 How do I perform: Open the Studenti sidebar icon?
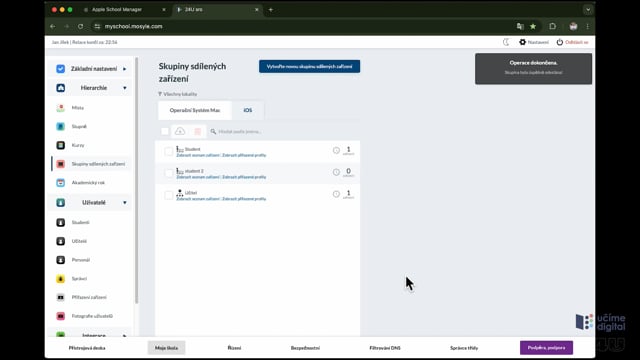pos(60,222)
